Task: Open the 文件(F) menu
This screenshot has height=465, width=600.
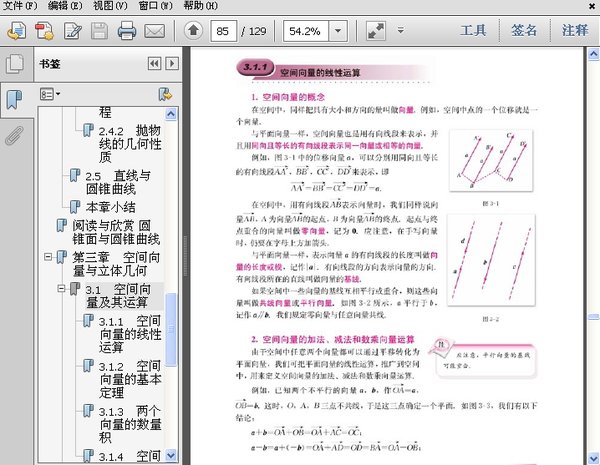Action: pos(22,6)
